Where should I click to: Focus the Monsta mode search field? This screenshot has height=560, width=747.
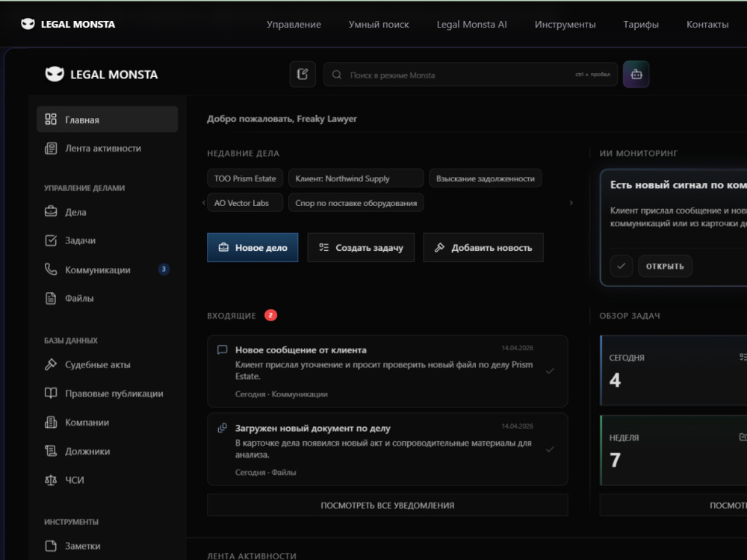(x=470, y=75)
